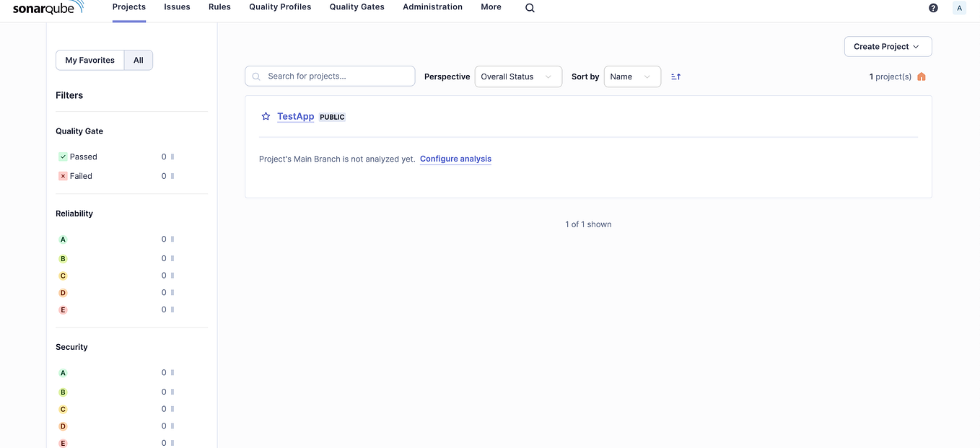This screenshot has width=980, height=448.
Task: Click the help question mark icon
Action: [x=933, y=7]
